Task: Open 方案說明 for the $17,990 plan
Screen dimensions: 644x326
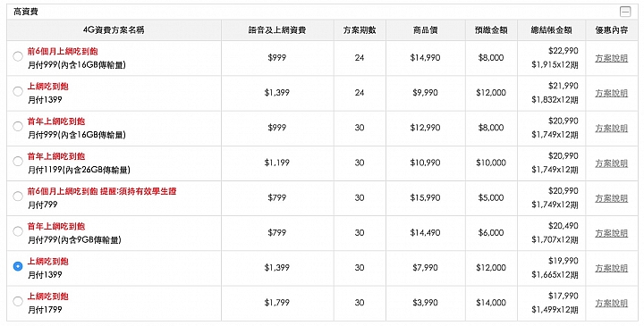Action: pyautogui.click(x=612, y=303)
